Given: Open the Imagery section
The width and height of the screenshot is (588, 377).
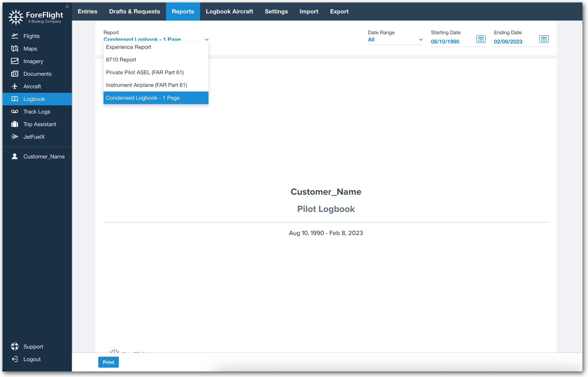Looking at the screenshot, I should pyautogui.click(x=33, y=61).
